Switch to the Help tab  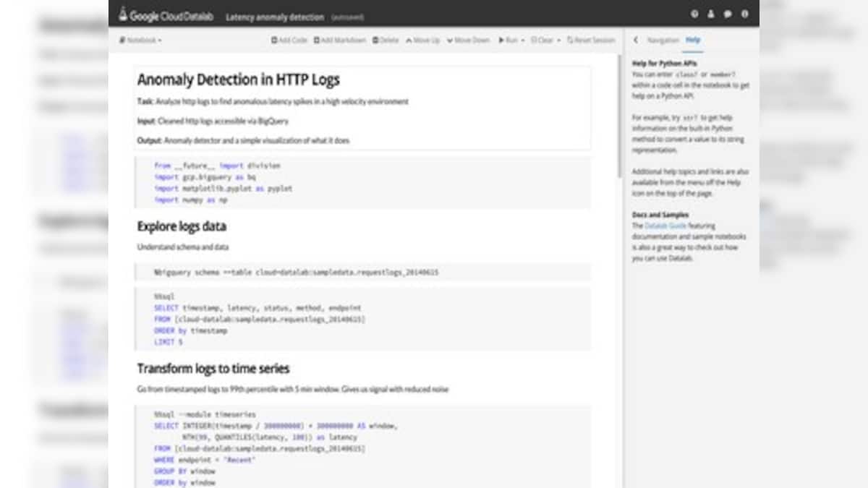point(692,40)
